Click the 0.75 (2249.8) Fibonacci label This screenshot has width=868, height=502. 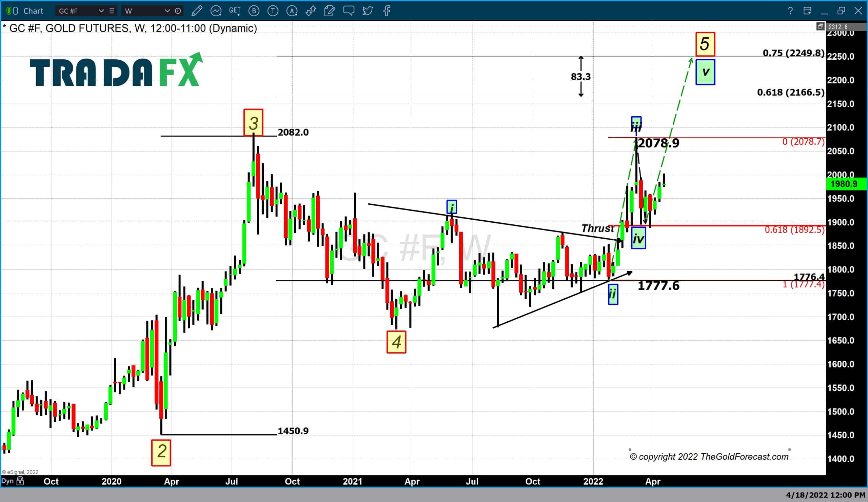click(x=794, y=53)
